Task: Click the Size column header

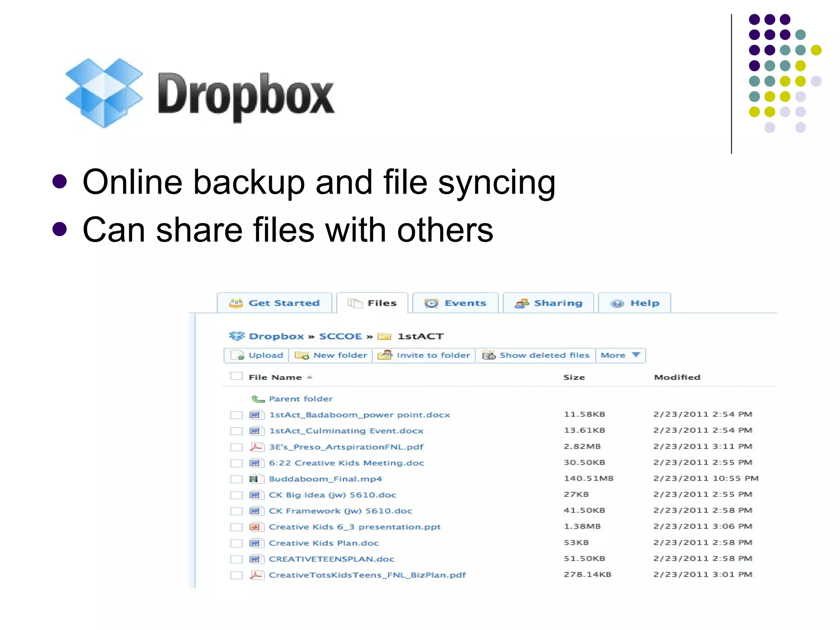Action: 574,377
